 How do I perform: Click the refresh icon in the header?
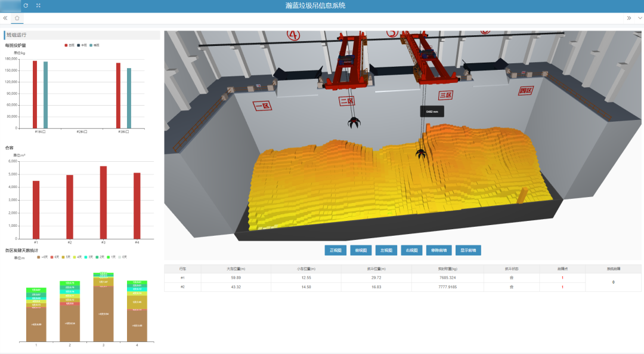[25, 5]
